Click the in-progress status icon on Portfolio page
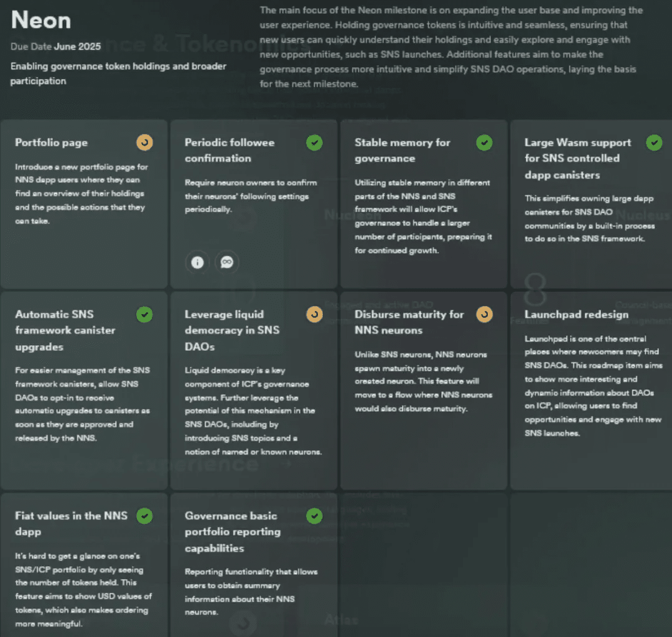 point(144,142)
